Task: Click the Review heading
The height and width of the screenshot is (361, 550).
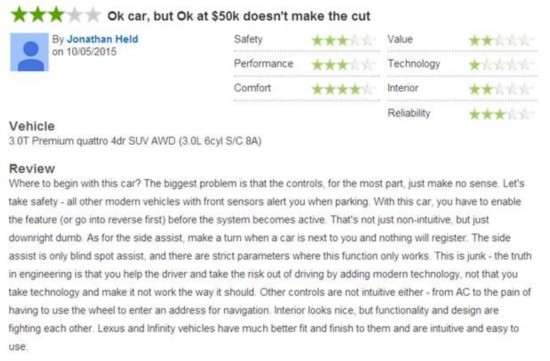Action: 32,169
